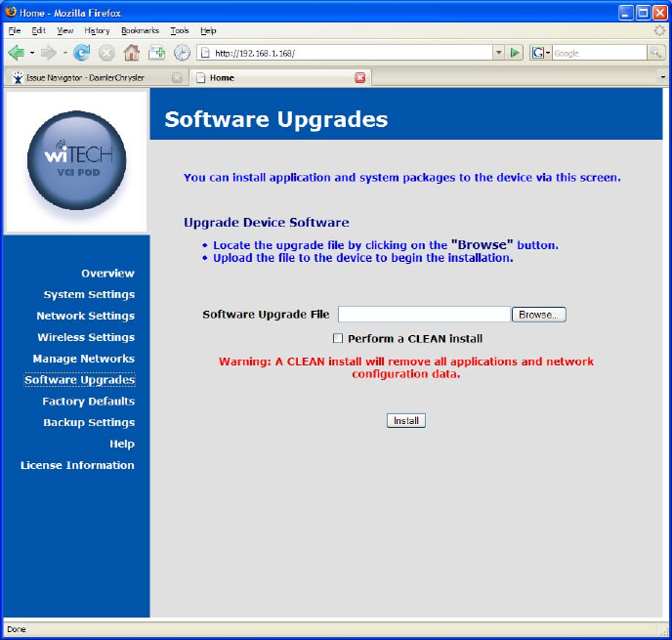Viewport: 672px width, 640px height.
Task: Open a new tab with the plus icon
Action: pos(157,53)
